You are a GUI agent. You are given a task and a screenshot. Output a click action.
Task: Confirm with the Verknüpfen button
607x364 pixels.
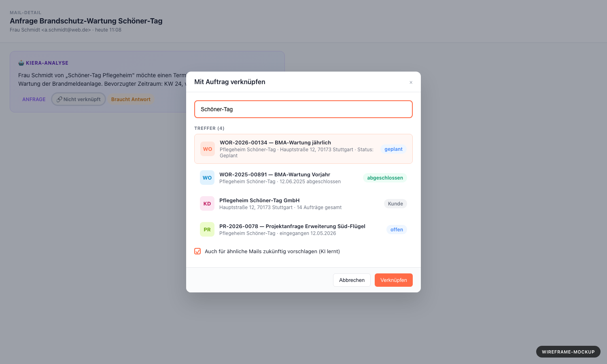coord(394,280)
